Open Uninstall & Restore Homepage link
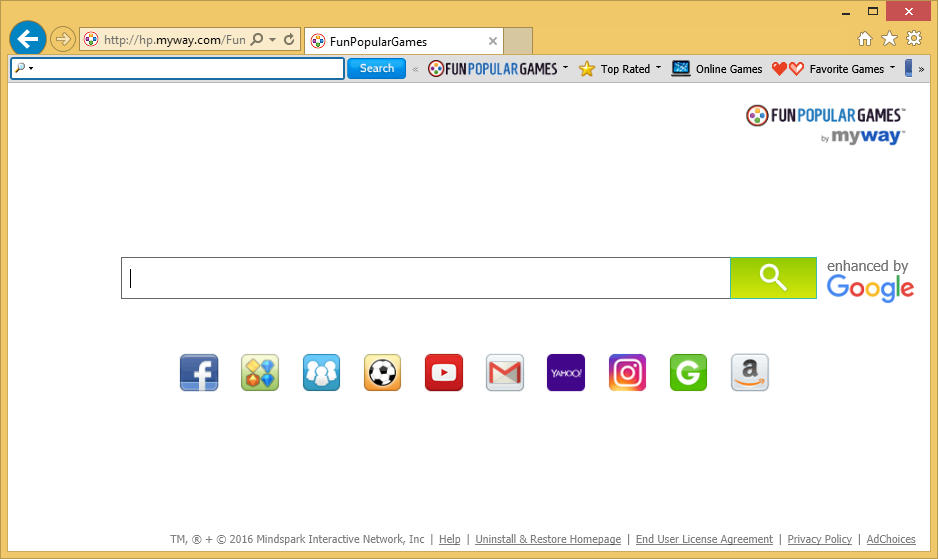The width and height of the screenshot is (939, 559). 548,539
